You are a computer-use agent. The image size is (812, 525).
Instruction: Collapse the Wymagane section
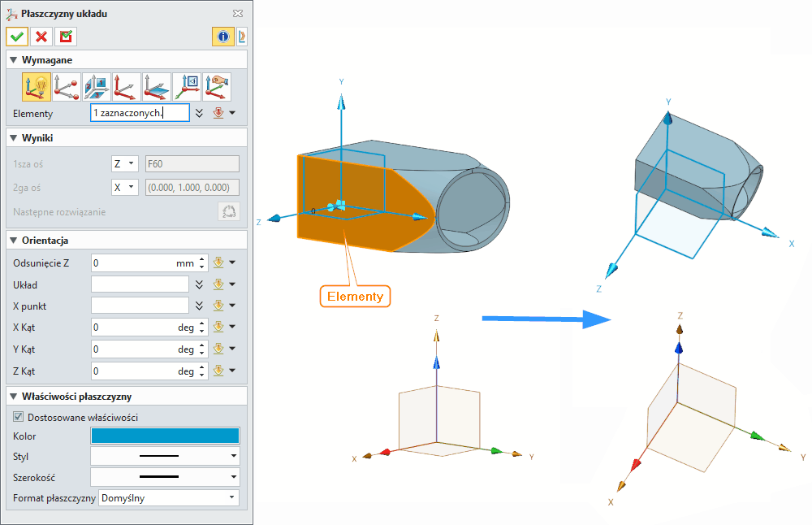(x=14, y=60)
